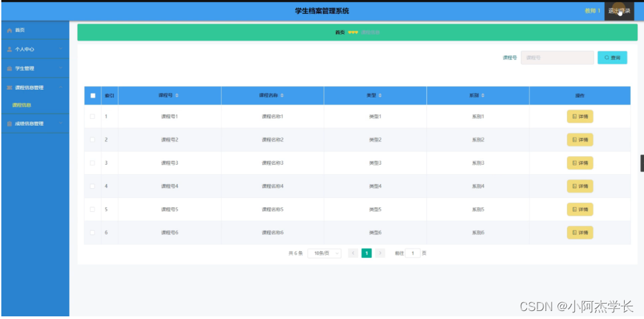Open 详情 for row 课程号2
The width and height of the screenshot is (644, 319).
[x=580, y=140]
